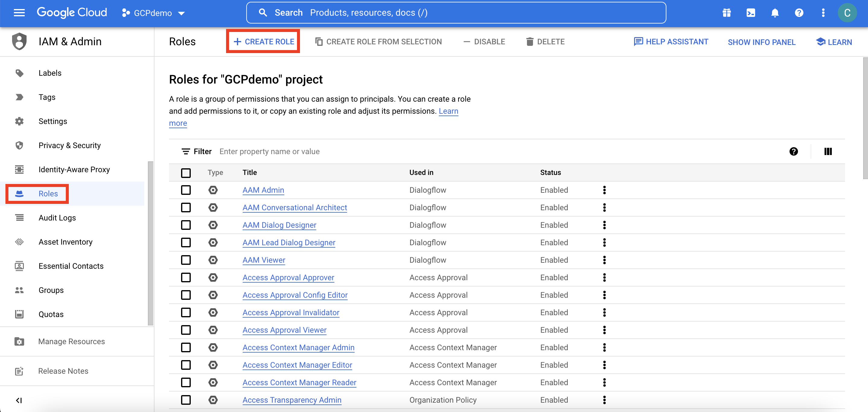
Task: Select Audit Logs in the sidebar
Action: pyautogui.click(x=57, y=217)
